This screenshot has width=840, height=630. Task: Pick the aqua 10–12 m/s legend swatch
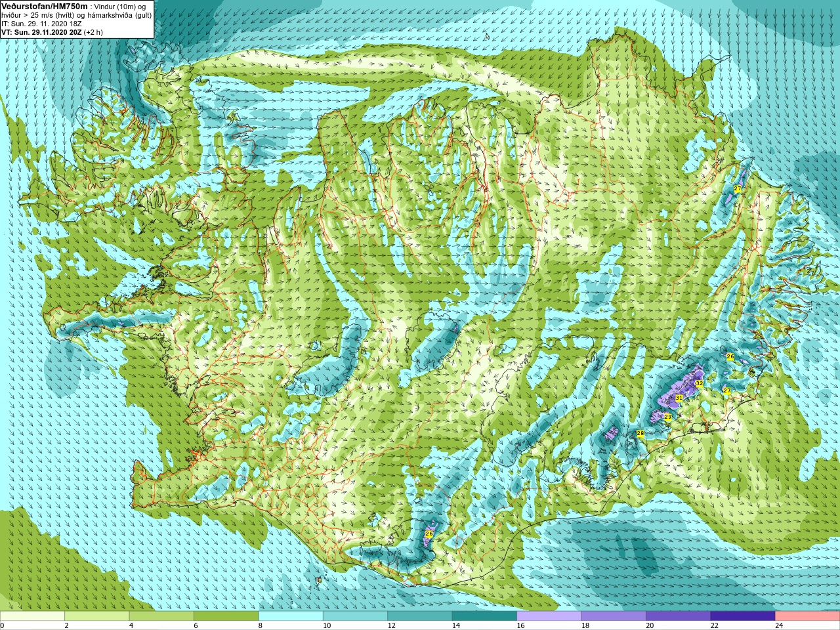point(356,616)
